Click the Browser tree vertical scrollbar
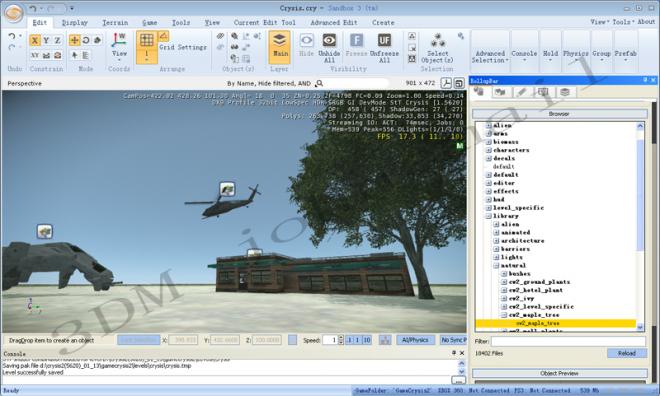 640,226
